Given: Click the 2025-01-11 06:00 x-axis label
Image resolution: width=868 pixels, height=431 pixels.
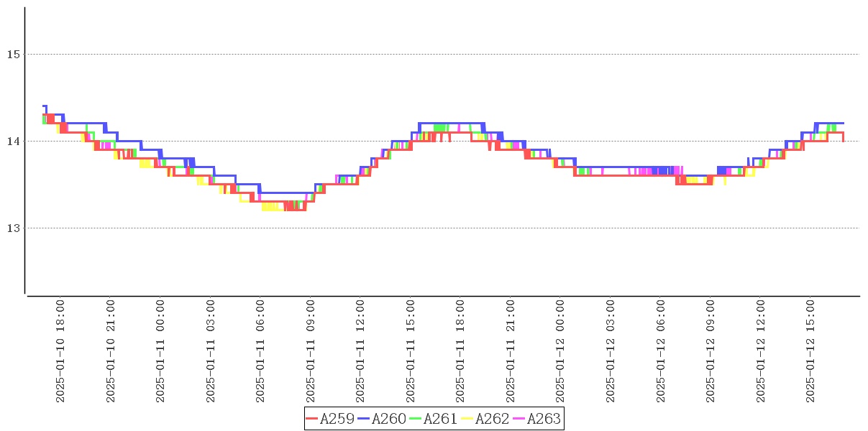Looking at the screenshot, I should [x=260, y=352].
